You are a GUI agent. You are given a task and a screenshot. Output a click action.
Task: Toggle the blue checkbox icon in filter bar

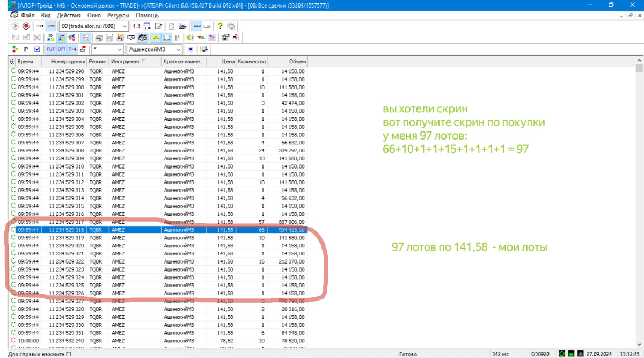tap(37, 49)
